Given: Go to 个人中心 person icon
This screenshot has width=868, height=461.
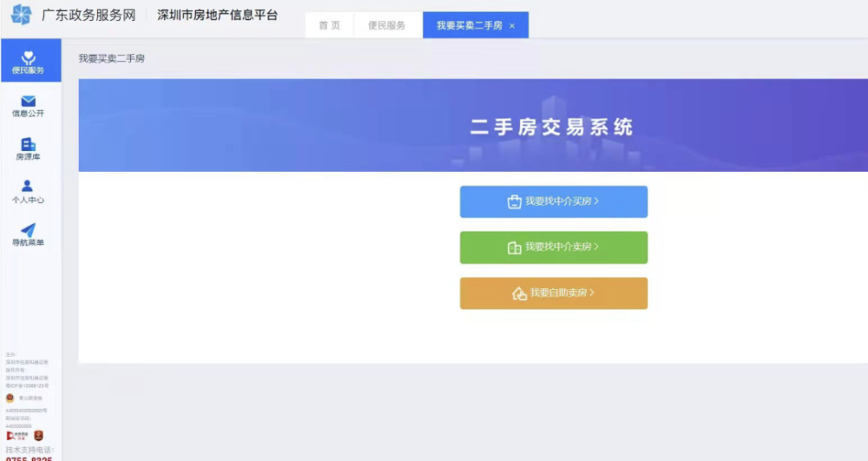Looking at the screenshot, I should coord(27,186).
